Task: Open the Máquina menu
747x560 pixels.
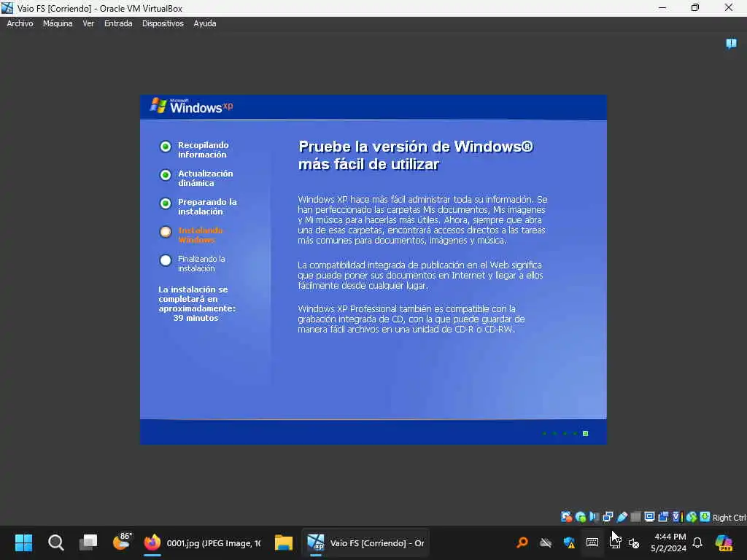Action: click(x=58, y=23)
